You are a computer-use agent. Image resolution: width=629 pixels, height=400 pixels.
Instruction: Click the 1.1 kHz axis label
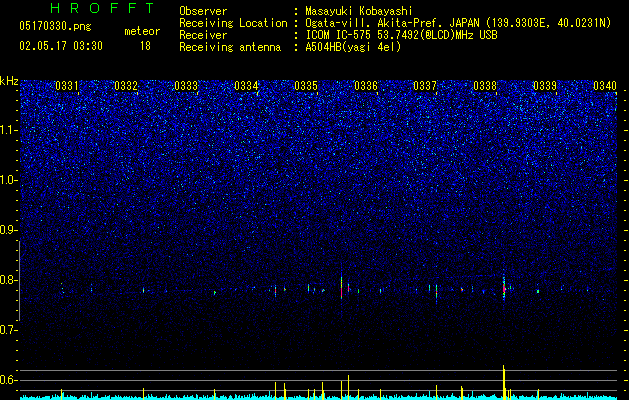8,130
